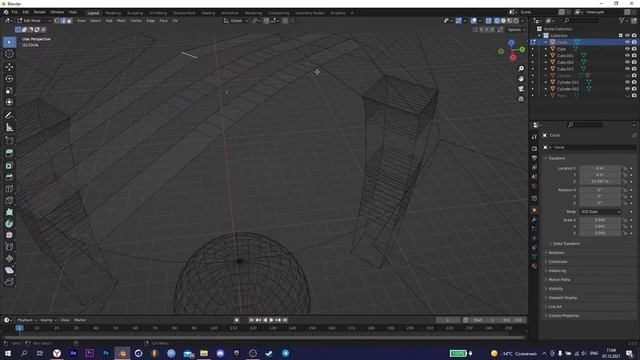Toggle X-ray display in viewport header
Viewport: 640px width, 360px height.
pos(489,20)
